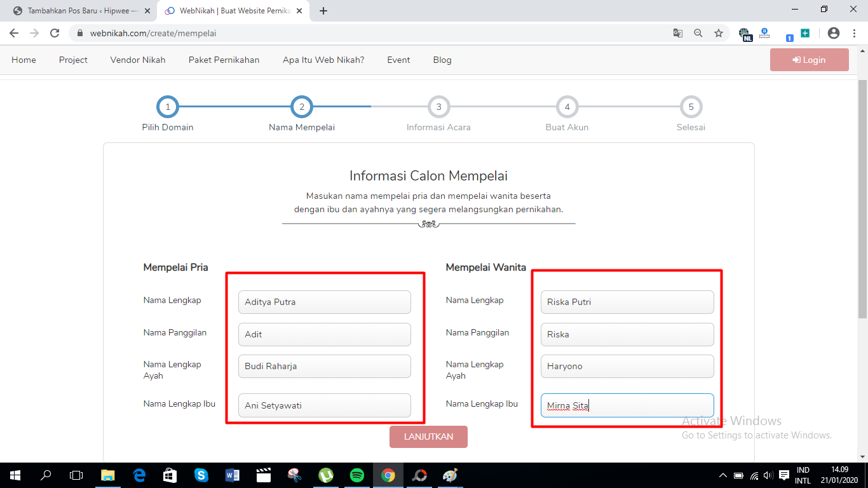Open the page ruler extension icon
868x488 pixels.
coord(764,32)
